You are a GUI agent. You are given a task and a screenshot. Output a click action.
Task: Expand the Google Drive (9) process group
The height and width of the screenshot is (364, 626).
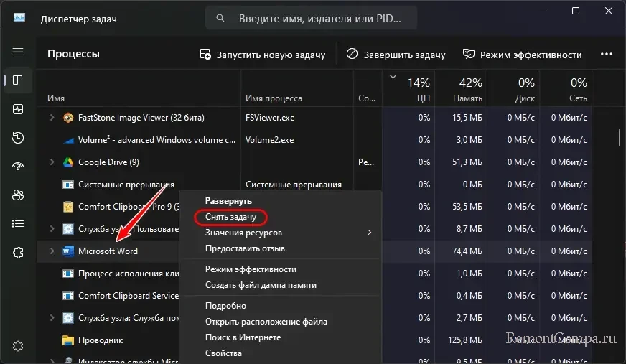52,162
